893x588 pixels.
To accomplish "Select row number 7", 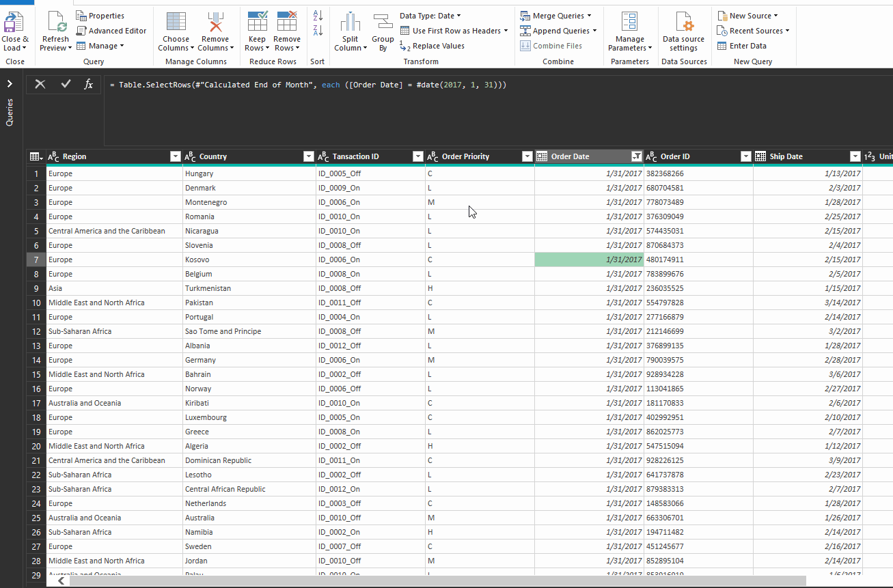I will [36, 260].
